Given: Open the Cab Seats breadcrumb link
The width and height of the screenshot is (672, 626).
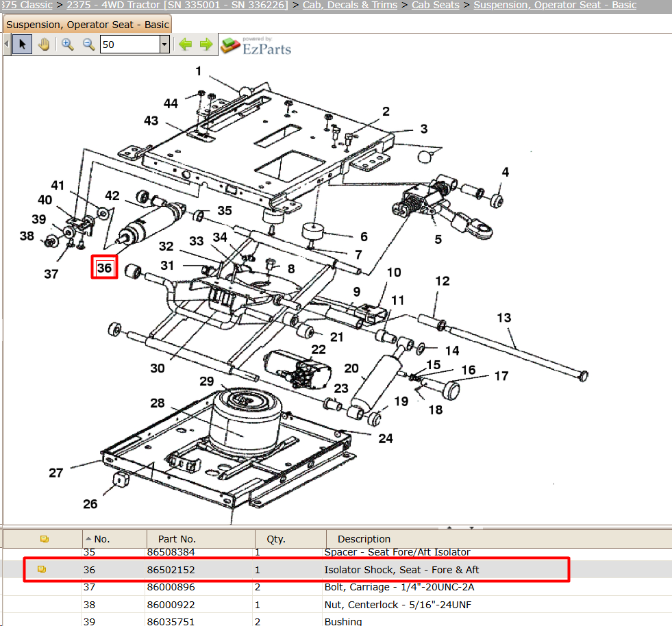Looking at the screenshot, I should pos(435,5).
